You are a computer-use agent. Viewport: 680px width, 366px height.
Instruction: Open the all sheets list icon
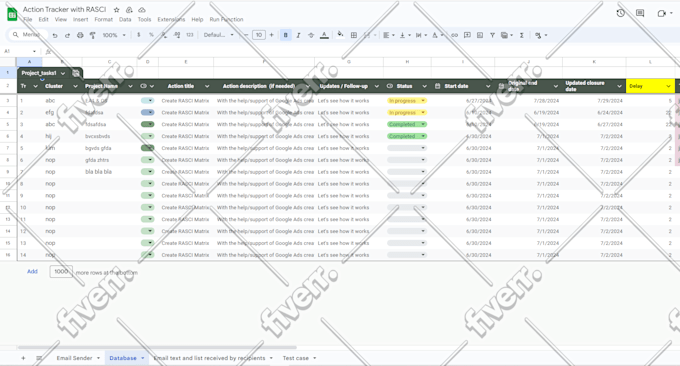[39, 358]
